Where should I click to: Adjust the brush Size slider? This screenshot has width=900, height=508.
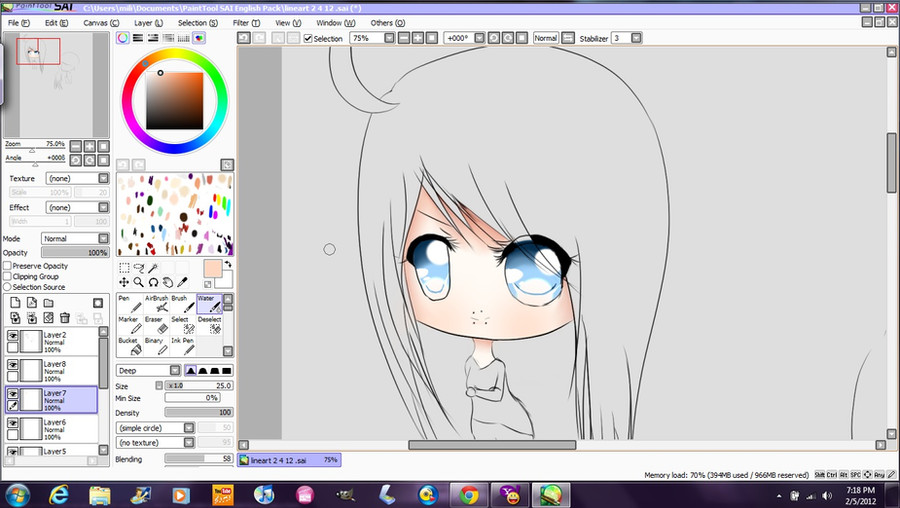pyautogui.click(x=199, y=386)
